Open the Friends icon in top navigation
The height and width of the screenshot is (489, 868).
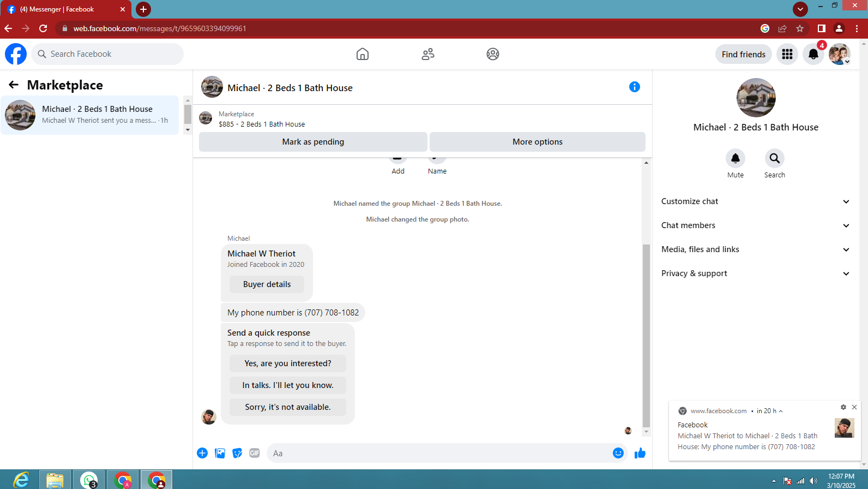(x=428, y=54)
